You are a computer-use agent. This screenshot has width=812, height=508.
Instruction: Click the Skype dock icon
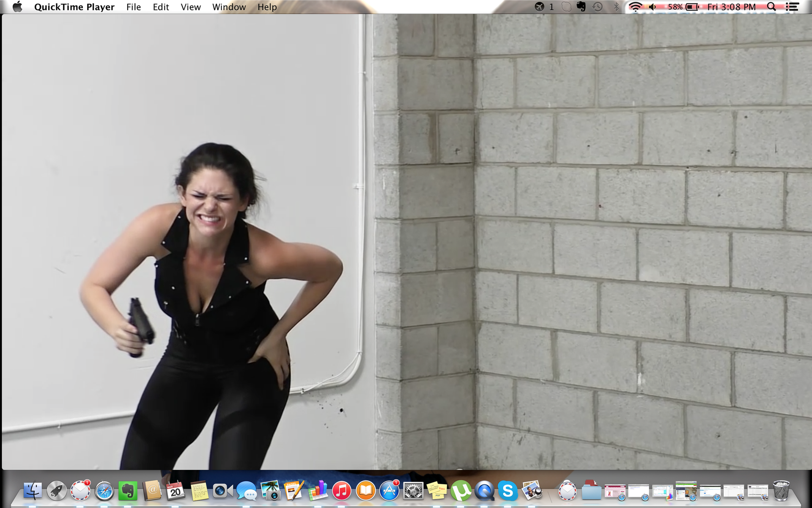508,491
